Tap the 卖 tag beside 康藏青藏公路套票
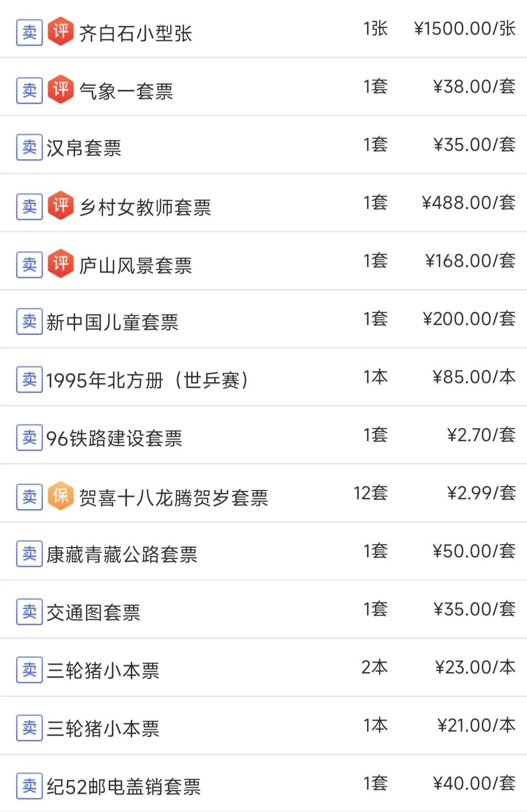This screenshot has height=812, width=527. [29, 554]
